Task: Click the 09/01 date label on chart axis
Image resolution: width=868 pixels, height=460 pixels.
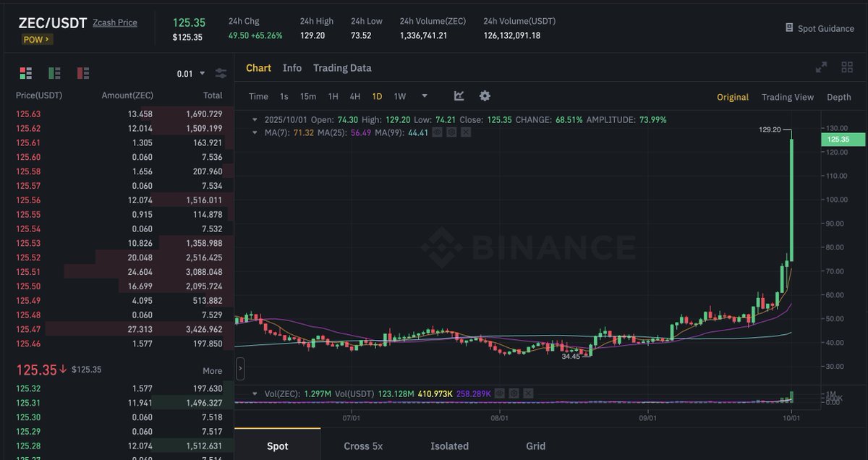Action: pos(648,418)
